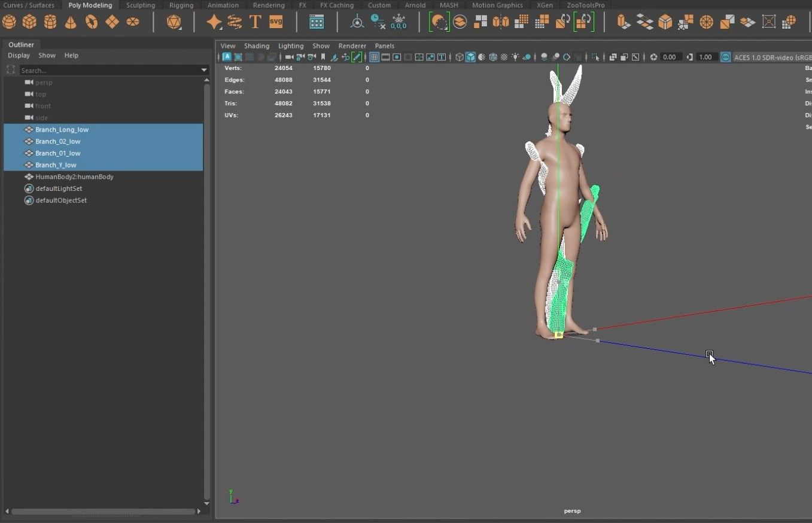Open the viewport Shading menu
The image size is (812, 523).
point(257,46)
